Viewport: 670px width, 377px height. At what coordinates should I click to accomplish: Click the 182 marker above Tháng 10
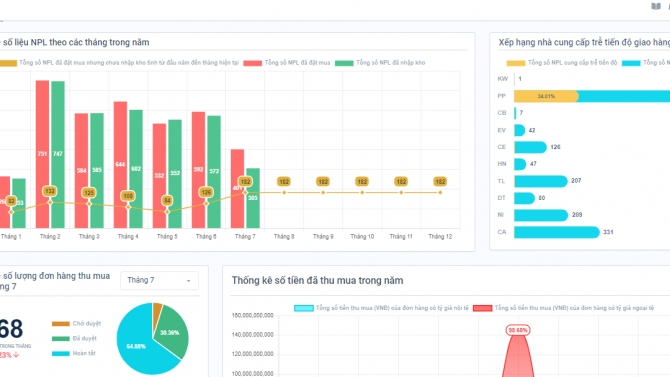(362, 182)
